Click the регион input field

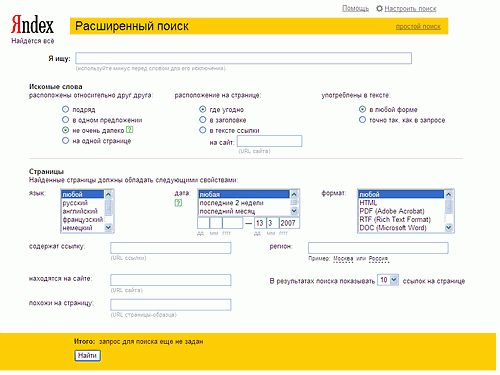coord(378,248)
